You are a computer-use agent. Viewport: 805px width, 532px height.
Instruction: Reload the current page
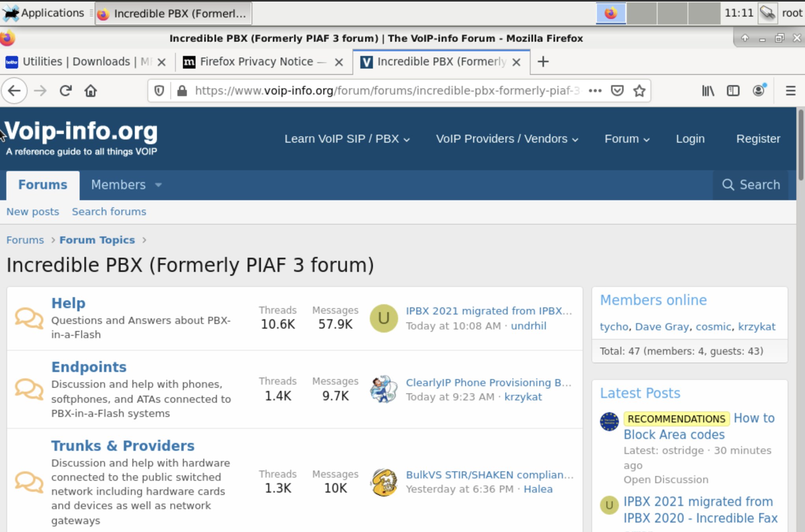coord(65,91)
